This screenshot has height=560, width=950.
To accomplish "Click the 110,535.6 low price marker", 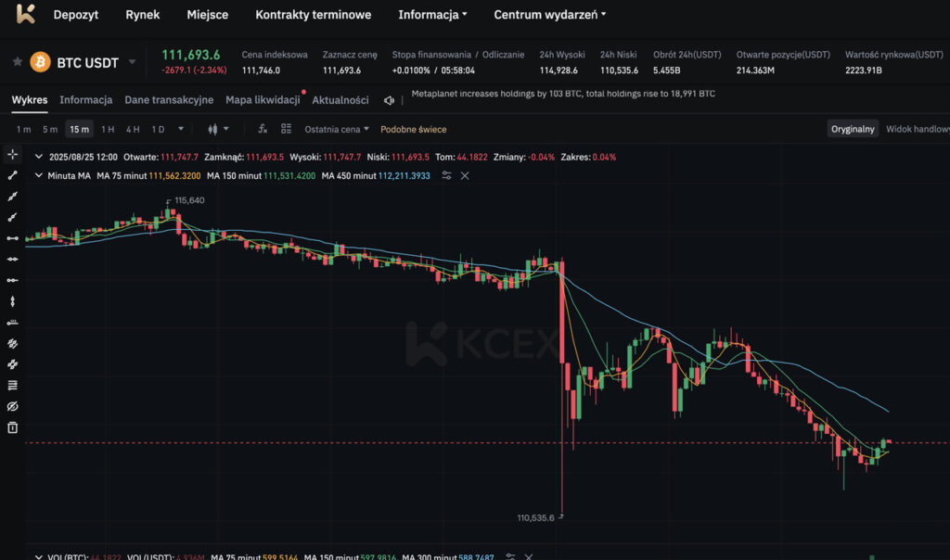I will tap(535, 517).
